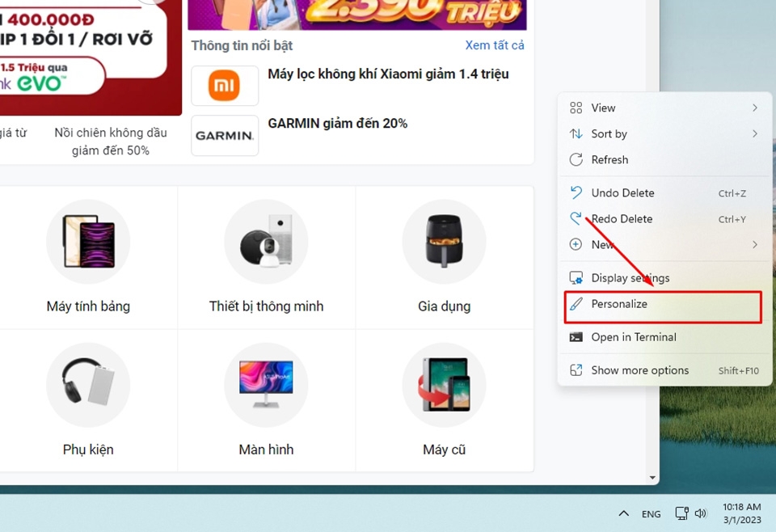
Task: Click the Thông tin nổi bật heading
Action: [x=242, y=45]
